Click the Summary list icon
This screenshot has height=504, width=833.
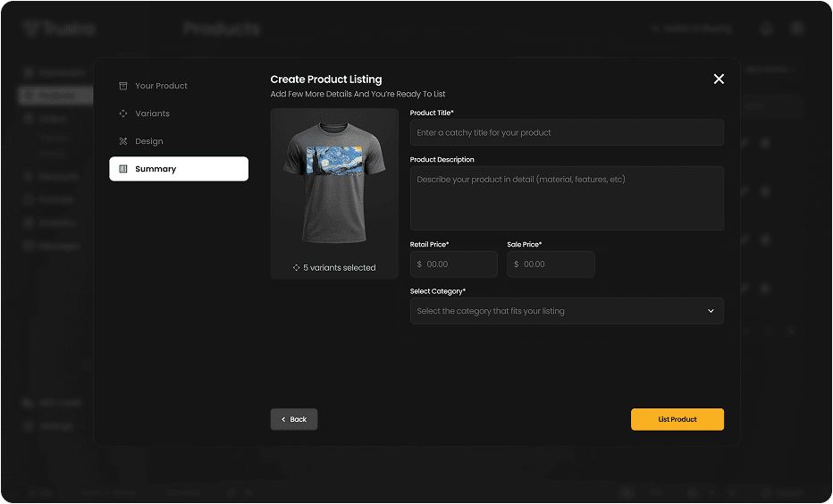click(x=123, y=169)
